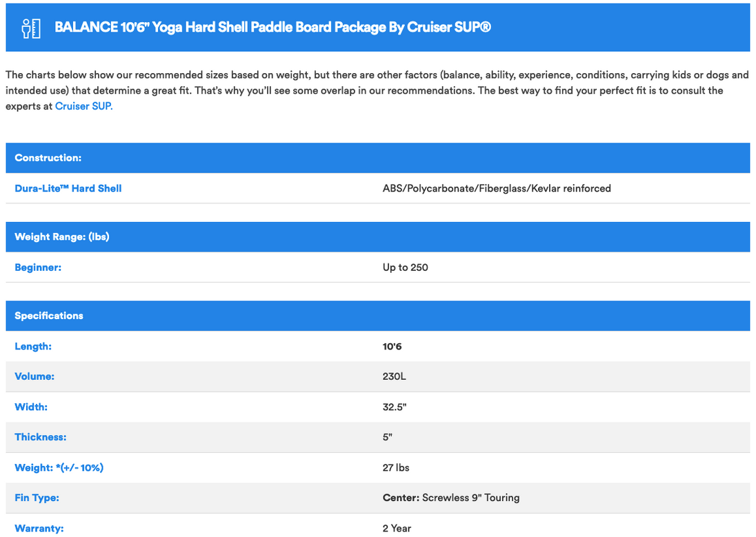Select the Construction section header

pos(48,158)
